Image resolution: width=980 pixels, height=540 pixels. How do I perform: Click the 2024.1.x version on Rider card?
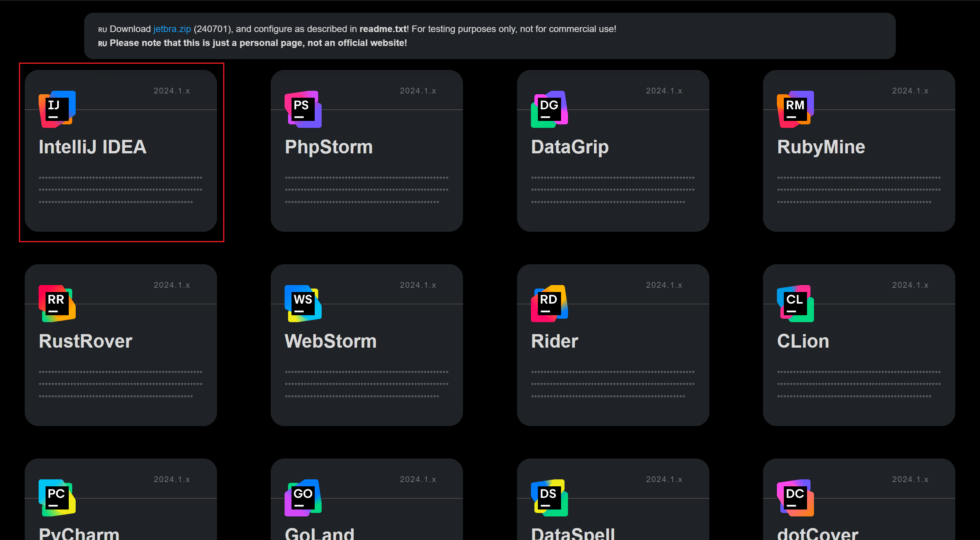click(x=664, y=285)
